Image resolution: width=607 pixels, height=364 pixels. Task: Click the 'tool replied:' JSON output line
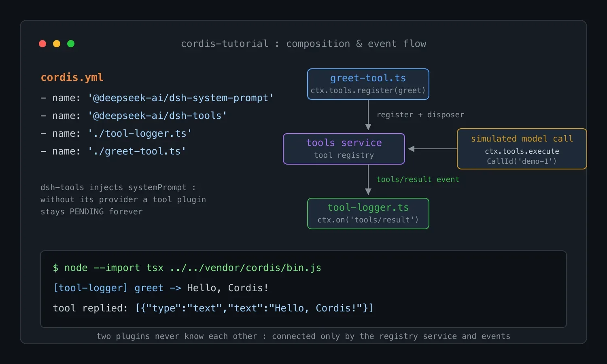(213, 308)
